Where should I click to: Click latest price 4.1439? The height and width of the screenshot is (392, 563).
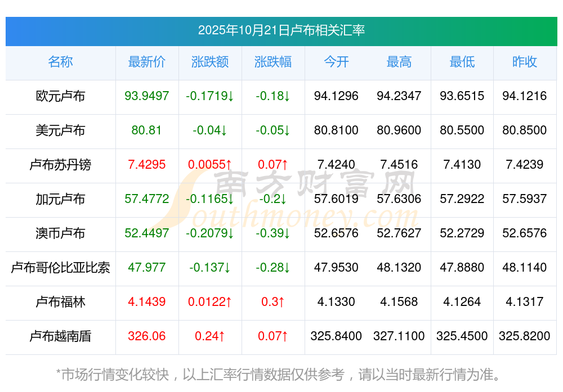click(x=146, y=301)
